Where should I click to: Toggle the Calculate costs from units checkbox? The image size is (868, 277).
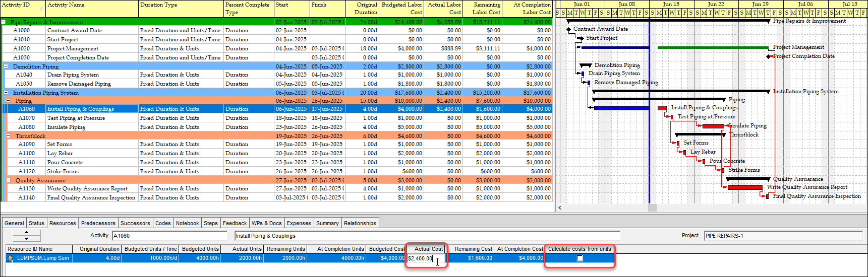[580, 258]
